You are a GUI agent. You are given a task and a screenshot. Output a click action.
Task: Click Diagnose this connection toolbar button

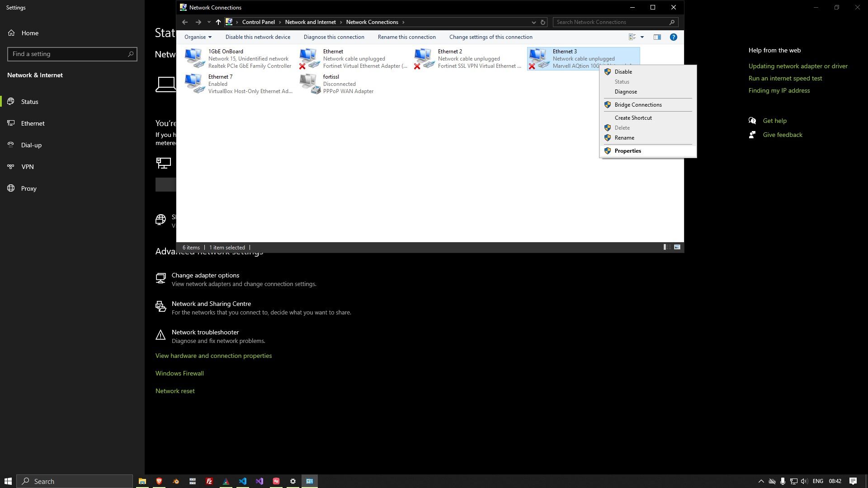click(x=334, y=37)
